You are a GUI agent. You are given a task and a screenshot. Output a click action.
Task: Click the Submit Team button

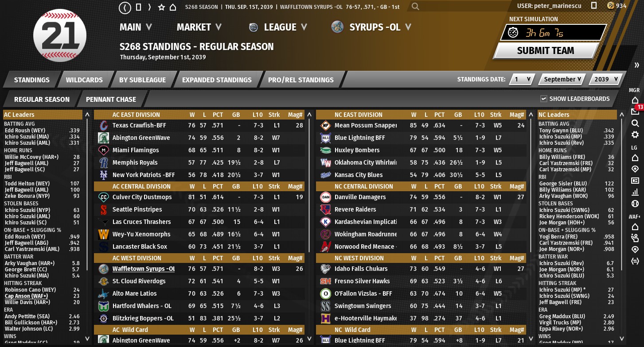[x=546, y=50]
